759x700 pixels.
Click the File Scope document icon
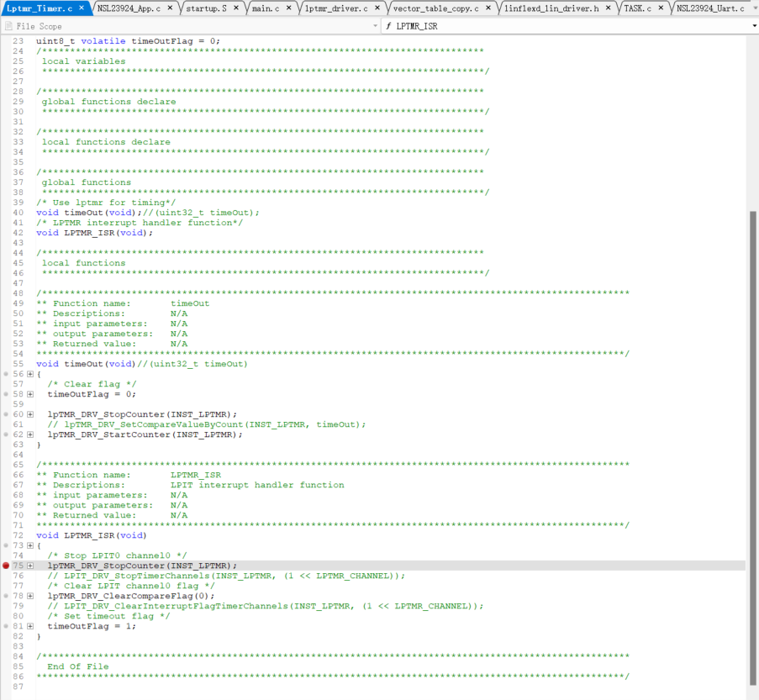click(9, 26)
